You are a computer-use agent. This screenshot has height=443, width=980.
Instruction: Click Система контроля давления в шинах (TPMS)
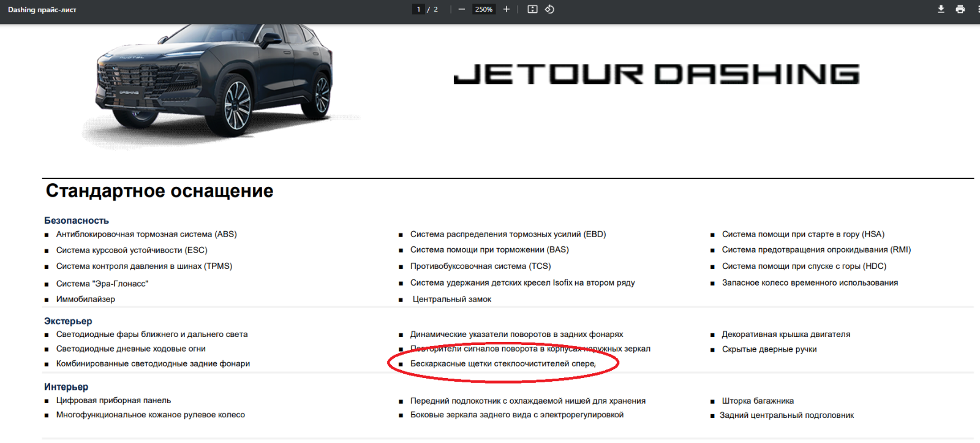point(144,266)
